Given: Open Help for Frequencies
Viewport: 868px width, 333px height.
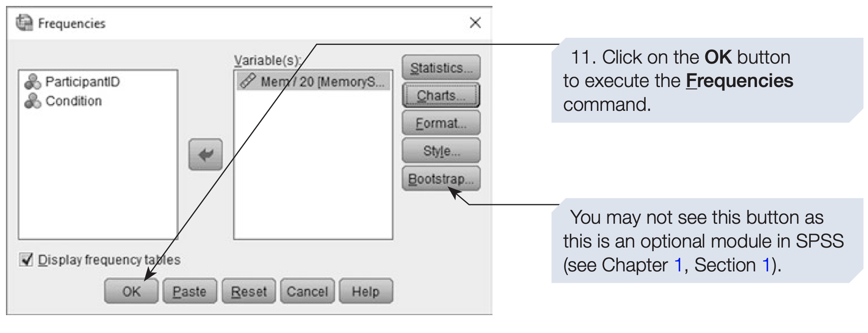Looking at the screenshot, I should [366, 291].
